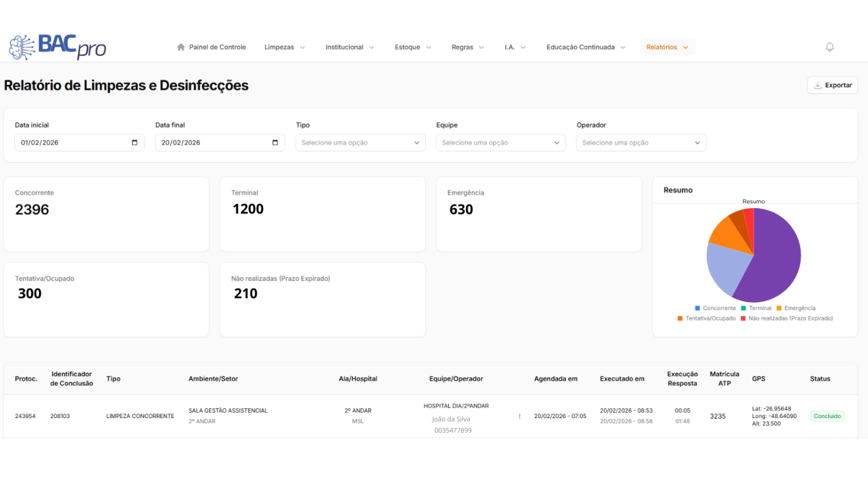Select the Emergência card showing 630
The height and width of the screenshot is (488, 868).
click(x=539, y=214)
